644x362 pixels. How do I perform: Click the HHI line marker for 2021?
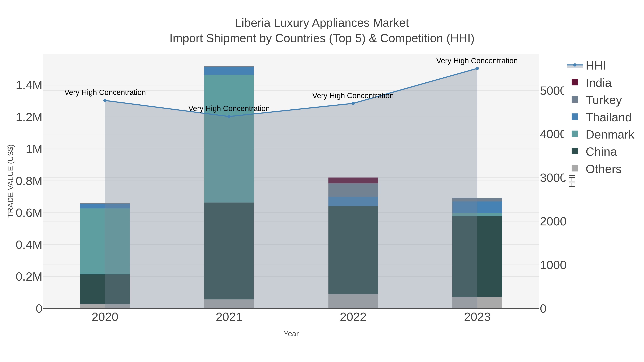pyautogui.click(x=229, y=117)
